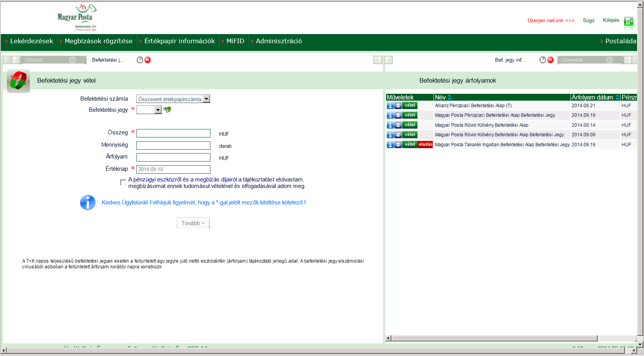
Task: Click Kilépés logout link
Action: tap(611, 20)
